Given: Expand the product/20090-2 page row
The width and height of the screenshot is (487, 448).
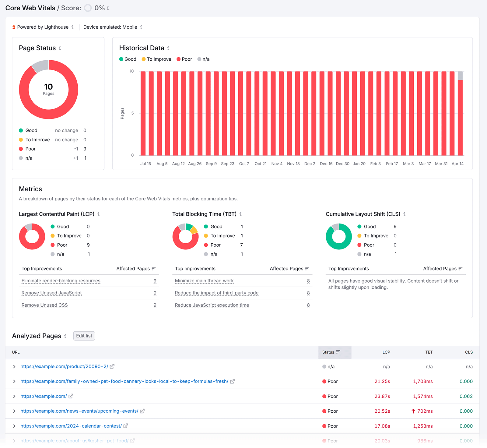Looking at the screenshot, I should click(x=14, y=366).
